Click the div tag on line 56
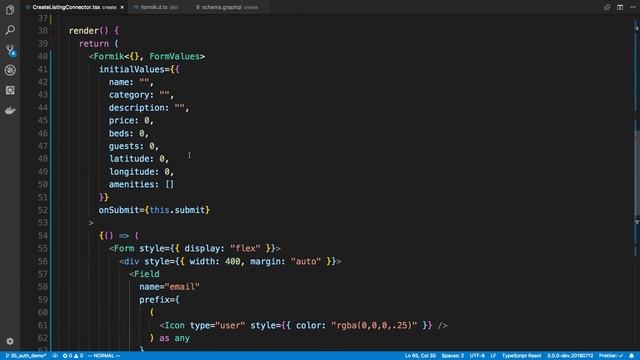 (131, 261)
